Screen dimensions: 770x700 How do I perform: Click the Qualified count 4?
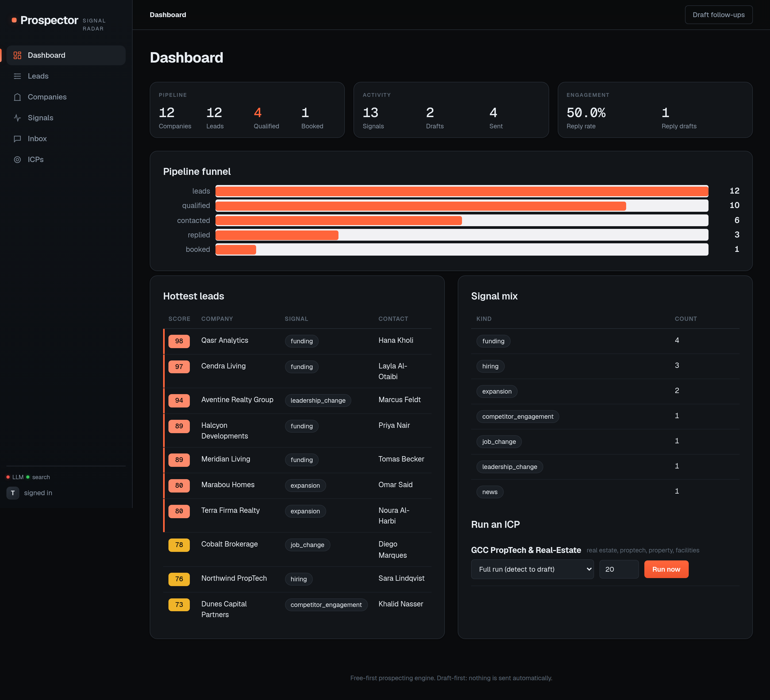click(x=258, y=113)
